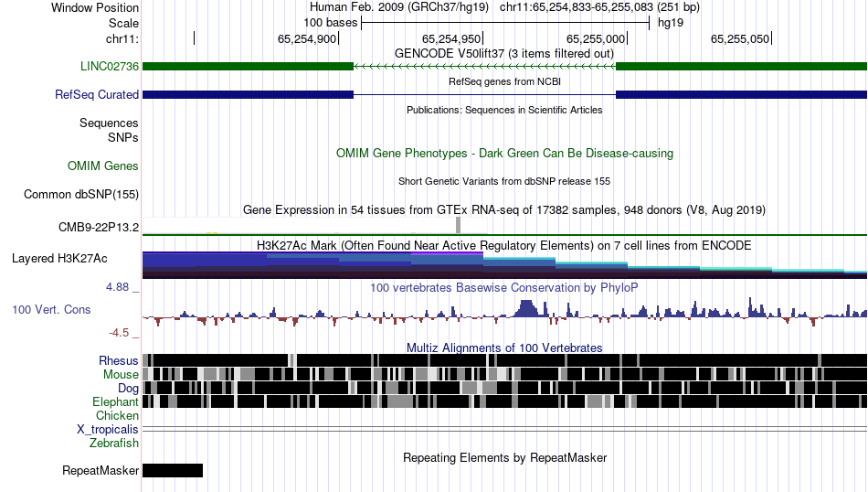Click the X_tropicalis species label
Image resolution: width=868 pixels, height=492 pixels.
[108, 430]
